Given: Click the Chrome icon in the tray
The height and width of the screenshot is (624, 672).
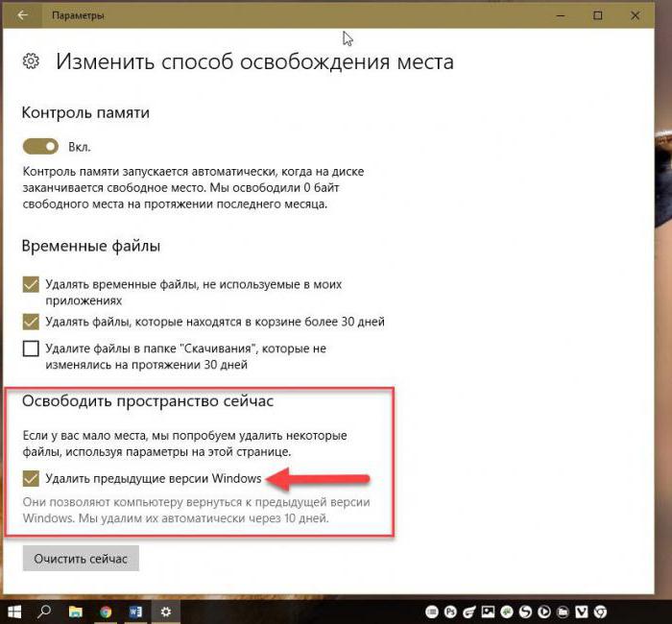Looking at the screenshot, I should [600, 612].
